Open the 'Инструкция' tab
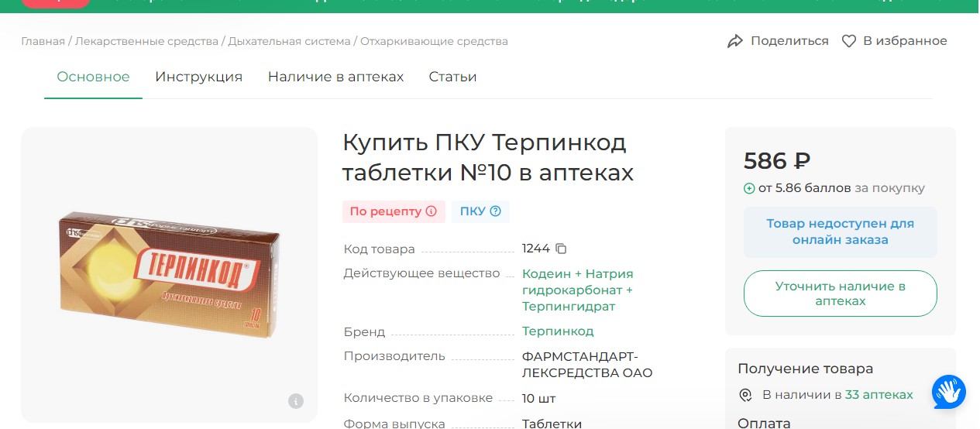This screenshot has height=429, width=980. tap(198, 77)
